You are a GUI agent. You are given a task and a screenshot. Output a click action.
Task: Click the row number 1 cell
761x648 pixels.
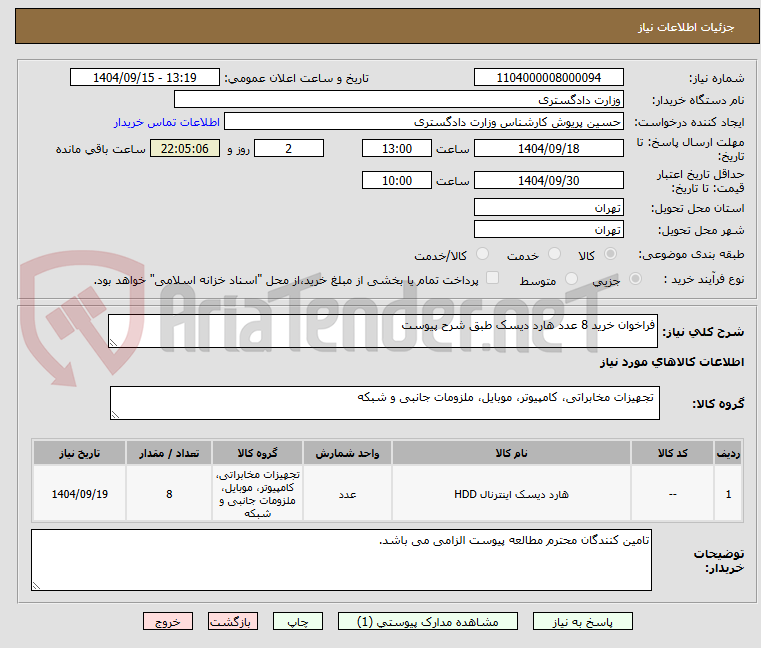728,494
